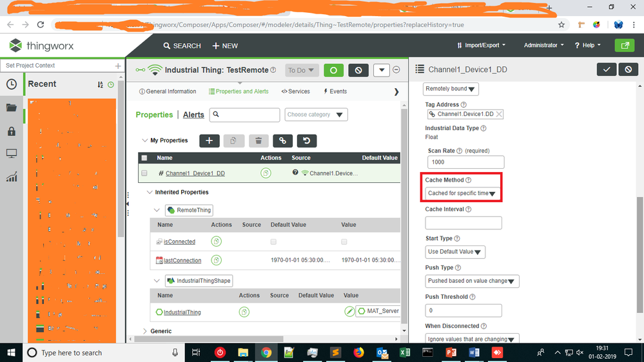Click the delete property trash button
Viewport: 644px width, 362px height.
(x=259, y=141)
